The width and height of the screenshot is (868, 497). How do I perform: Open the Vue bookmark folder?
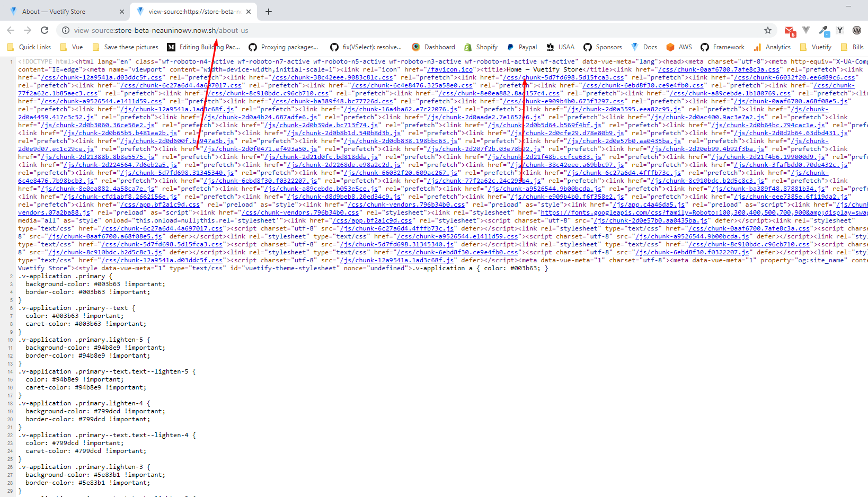pyautogui.click(x=72, y=47)
